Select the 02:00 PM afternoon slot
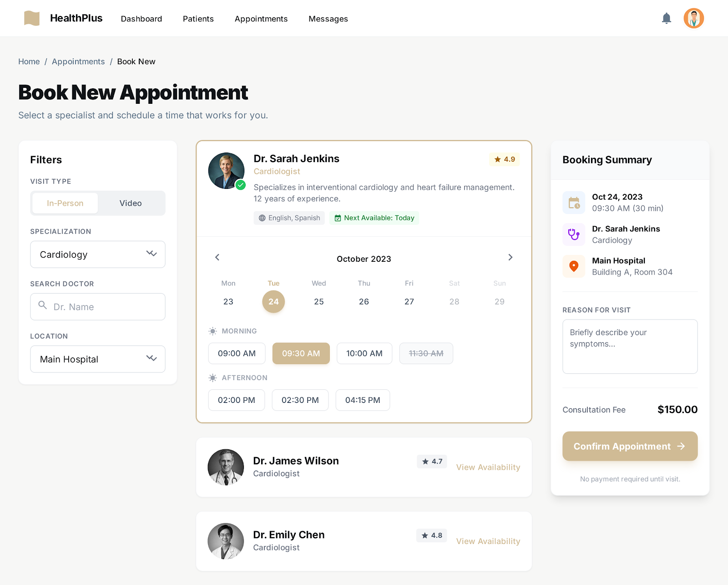This screenshot has width=728, height=585. (236, 400)
